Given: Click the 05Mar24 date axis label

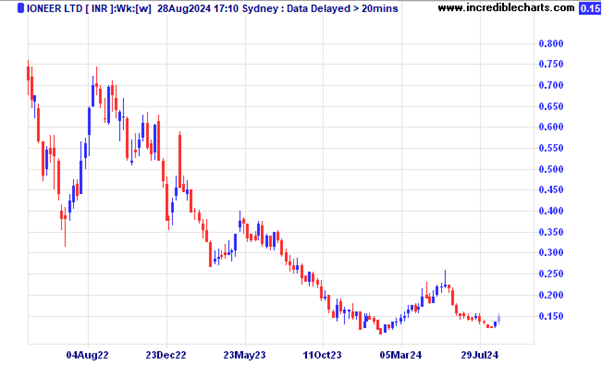Looking at the screenshot, I should click(401, 355).
